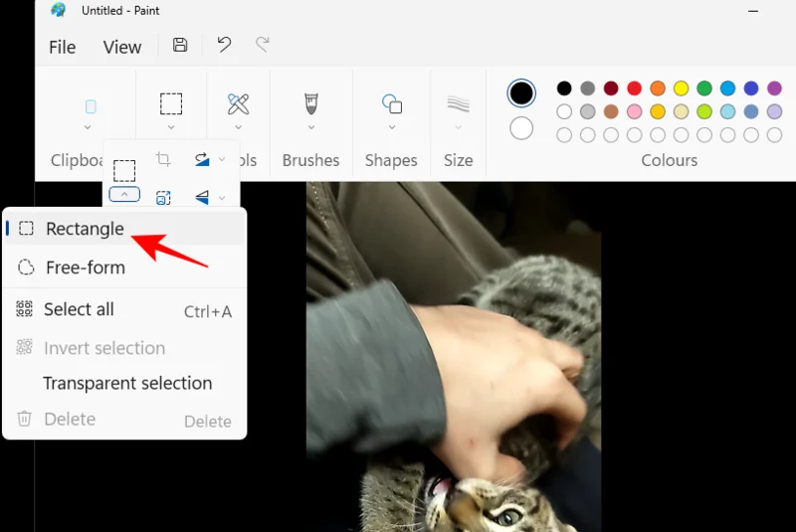Pick the dark gray colour swatch
The width and height of the screenshot is (796, 532).
tap(587, 89)
